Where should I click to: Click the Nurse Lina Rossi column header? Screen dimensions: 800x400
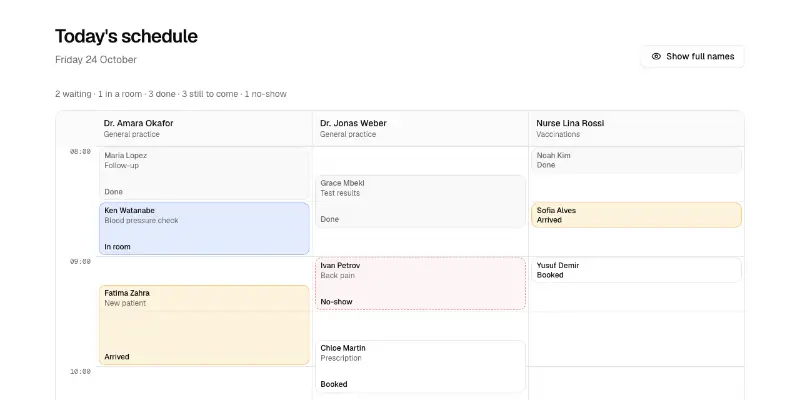pos(636,129)
